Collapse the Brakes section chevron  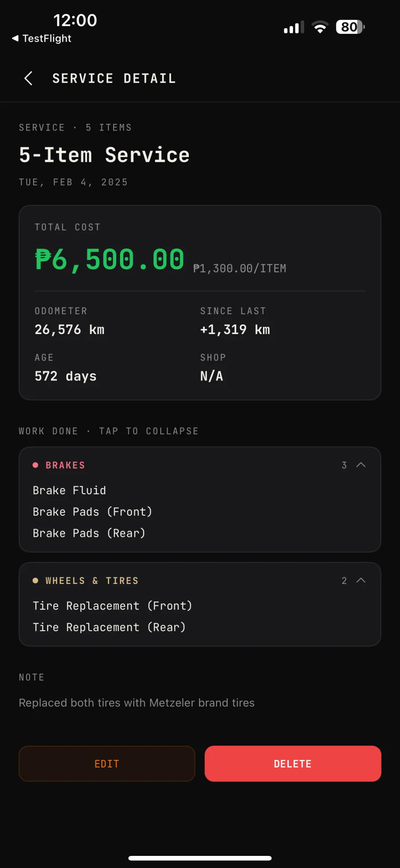tap(361, 465)
